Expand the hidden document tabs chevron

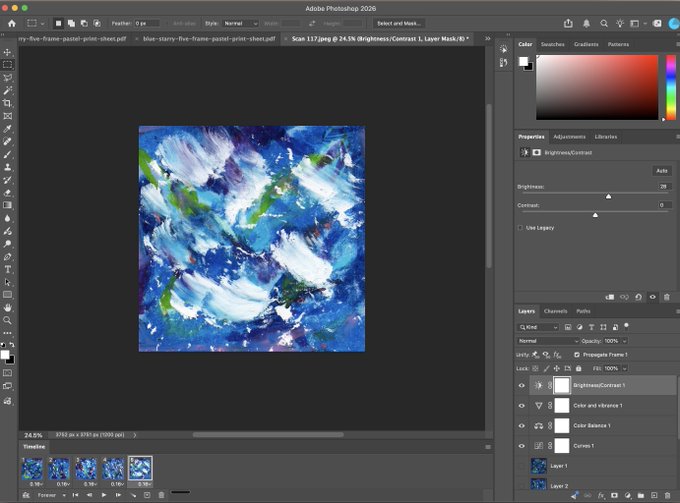pos(487,39)
